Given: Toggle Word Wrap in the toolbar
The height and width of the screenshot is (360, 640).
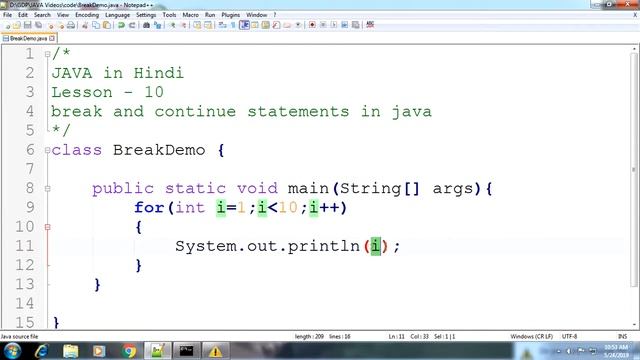Looking at the screenshot, I should pos(222,25).
